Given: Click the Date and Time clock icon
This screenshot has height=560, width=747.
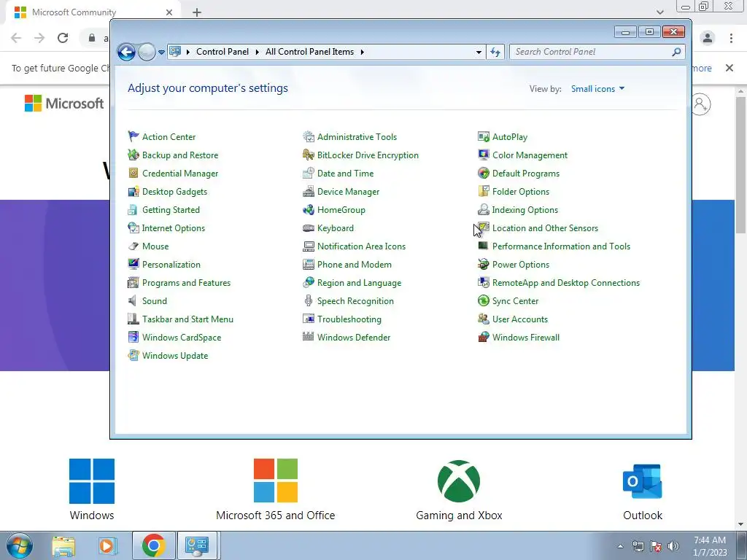Looking at the screenshot, I should [309, 174].
